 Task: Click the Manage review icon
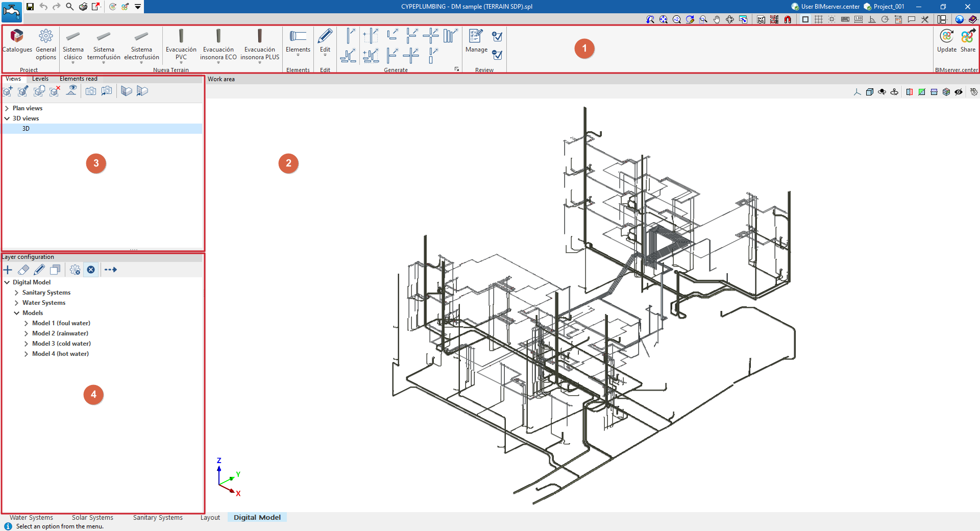(x=476, y=40)
